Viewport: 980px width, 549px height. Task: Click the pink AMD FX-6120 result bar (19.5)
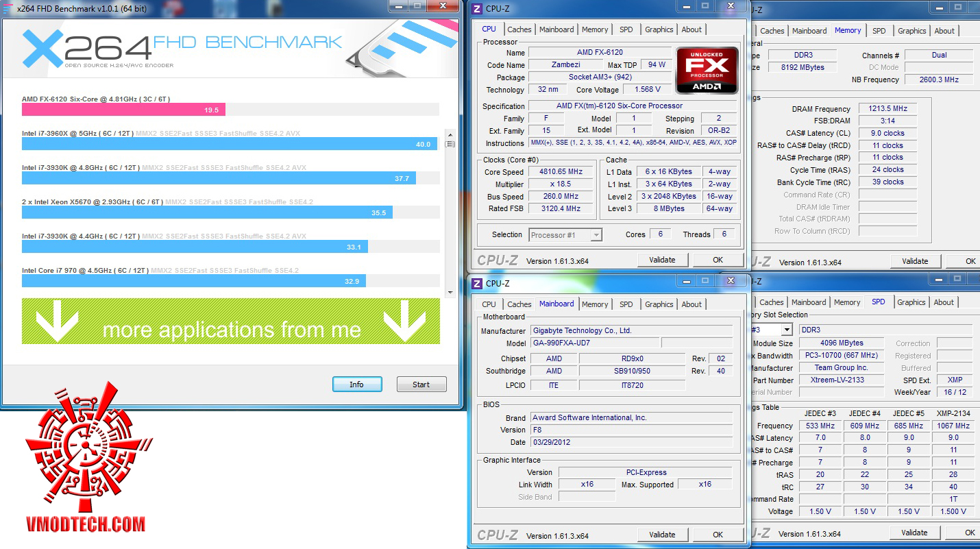[123, 110]
